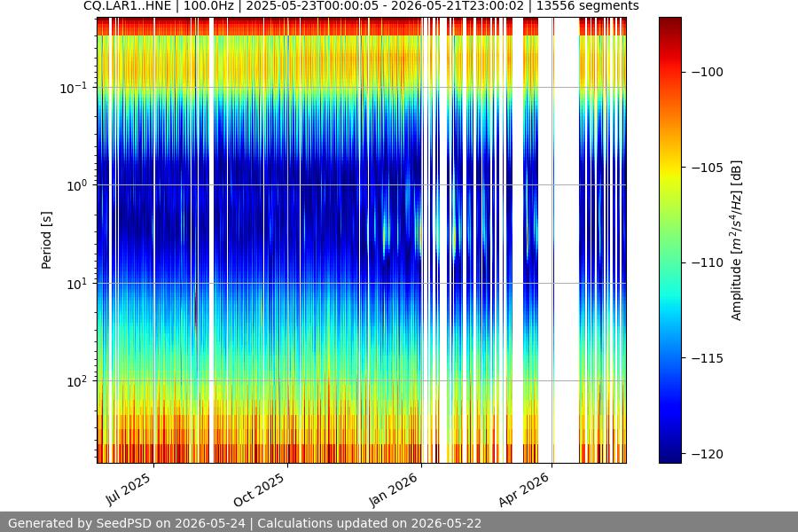Click the −100 colorbar tick label
Screen dimensions: 798x532
[708, 72]
